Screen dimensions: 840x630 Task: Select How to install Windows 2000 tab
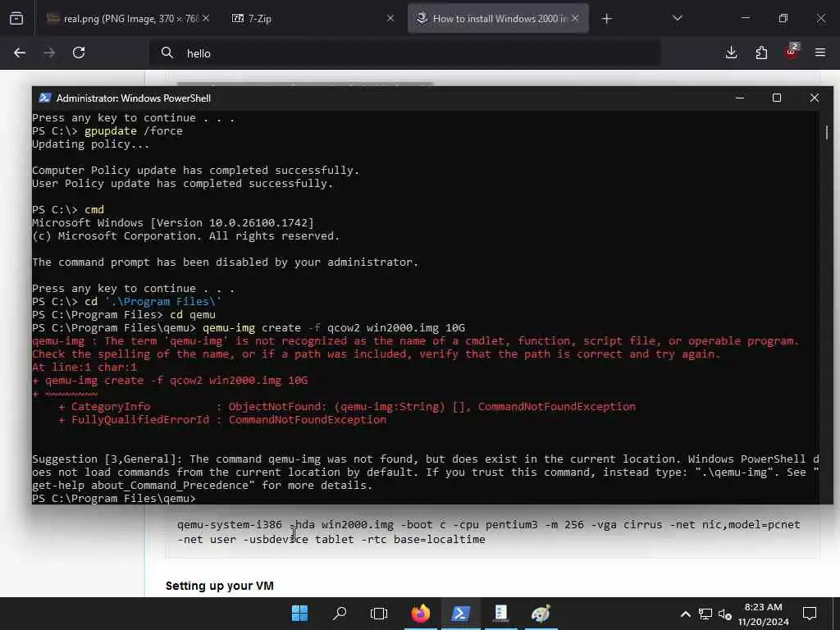click(498, 19)
